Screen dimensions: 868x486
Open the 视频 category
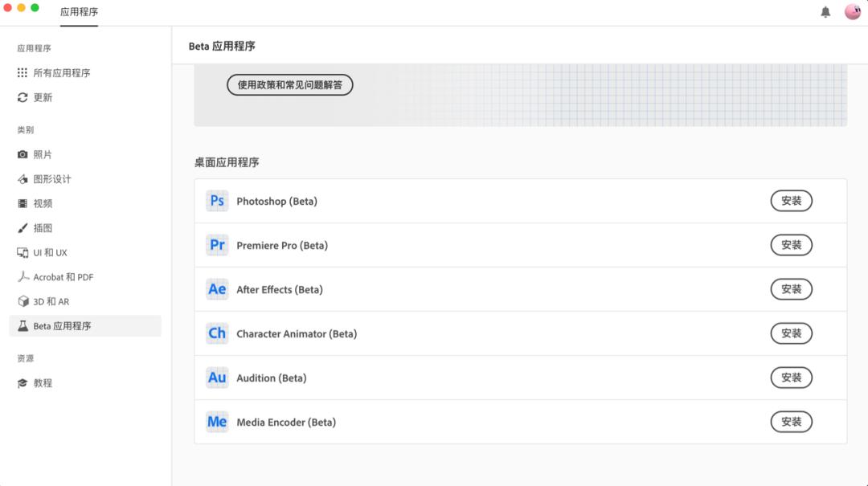43,204
